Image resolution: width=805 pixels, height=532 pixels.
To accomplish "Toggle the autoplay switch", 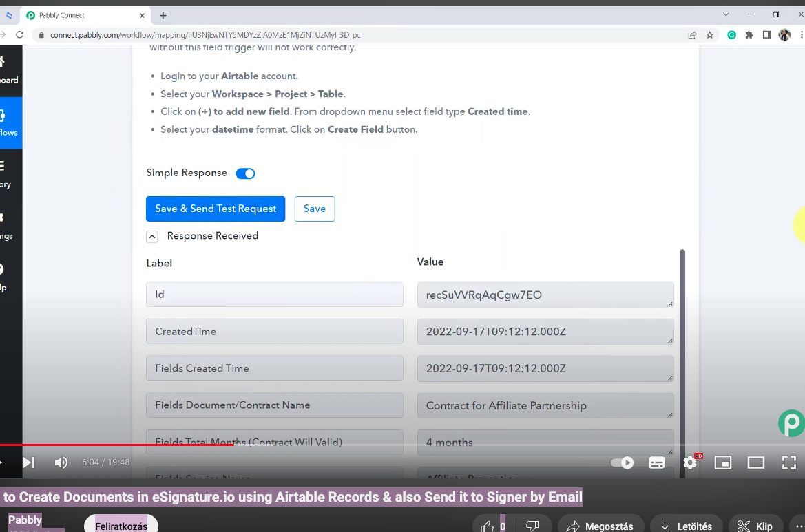I will [623, 462].
